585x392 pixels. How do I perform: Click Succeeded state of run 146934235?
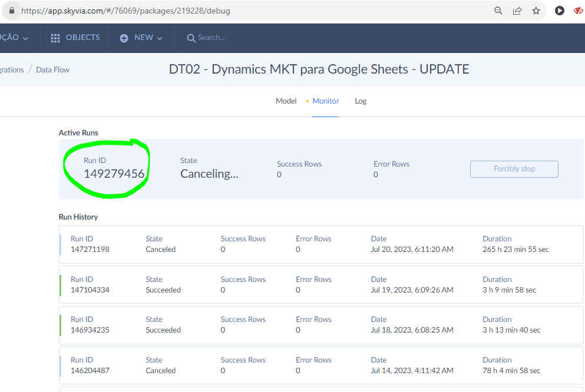(163, 330)
